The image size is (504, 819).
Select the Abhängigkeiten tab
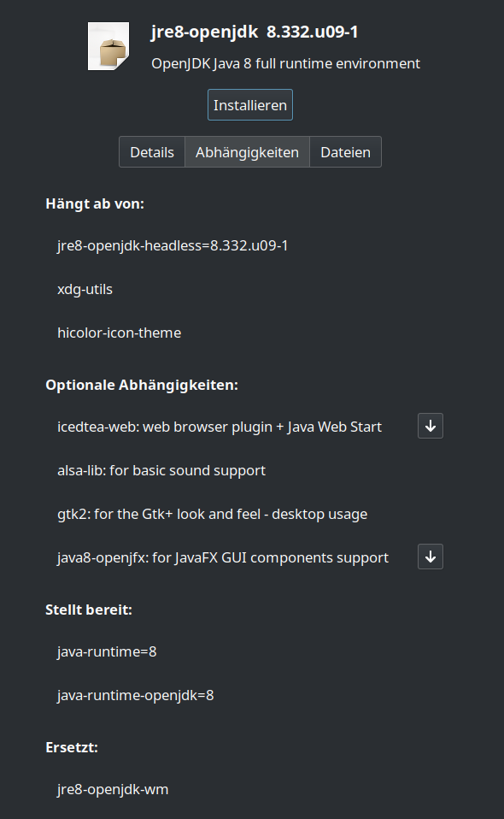point(247,151)
